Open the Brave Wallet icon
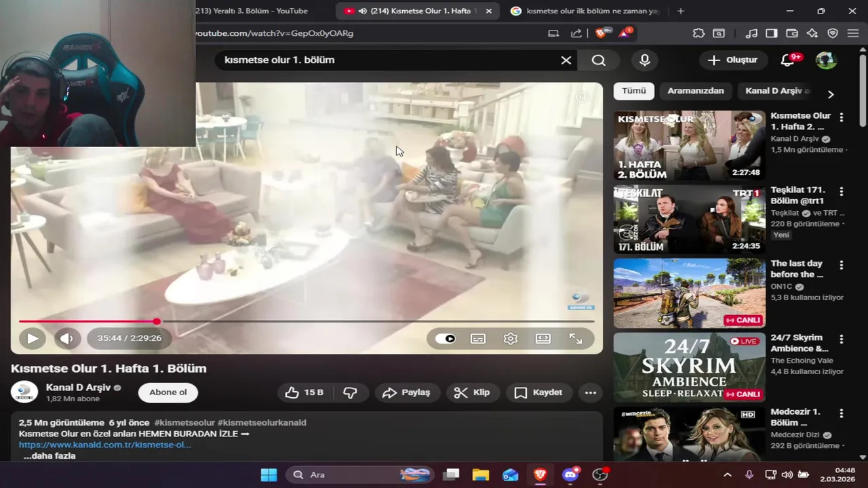Image resolution: width=868 pixels, height=488 pixels. tap(792, 33)
